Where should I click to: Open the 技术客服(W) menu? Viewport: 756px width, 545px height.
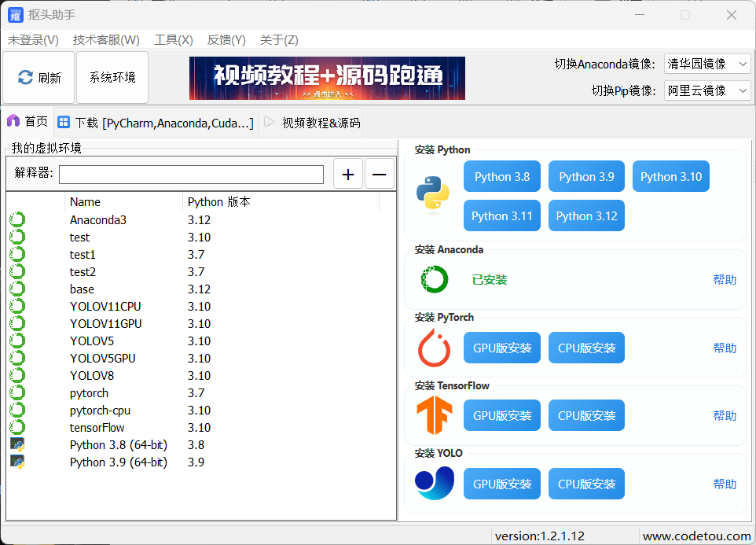(x=106, y=40)
